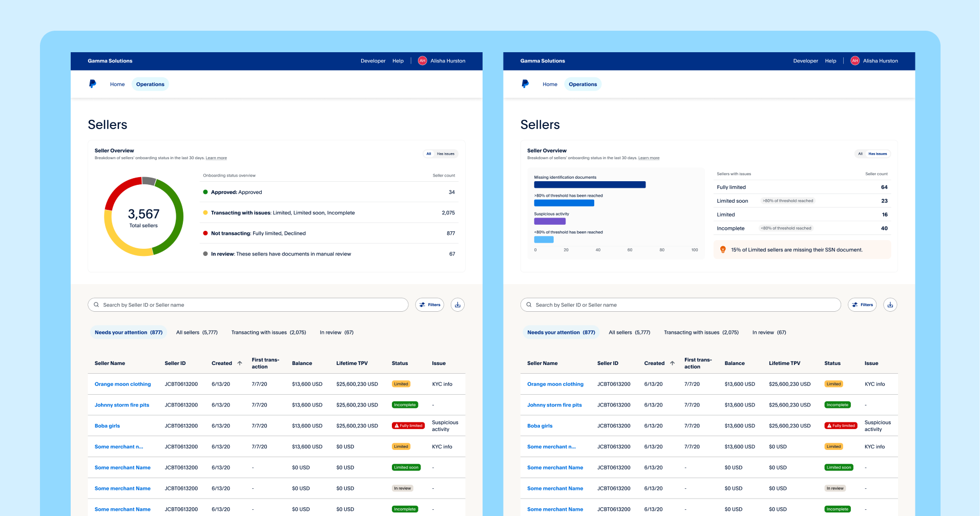The image size is (980, 516).
Task: Select All sellers tab in right window
Action: click(x=630, y=332)
